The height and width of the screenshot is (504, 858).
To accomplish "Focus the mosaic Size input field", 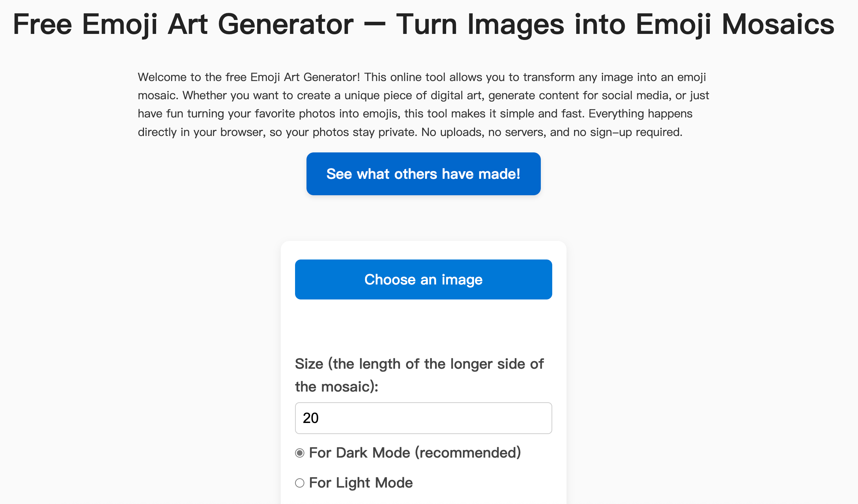I will click(x=423, y=418).
